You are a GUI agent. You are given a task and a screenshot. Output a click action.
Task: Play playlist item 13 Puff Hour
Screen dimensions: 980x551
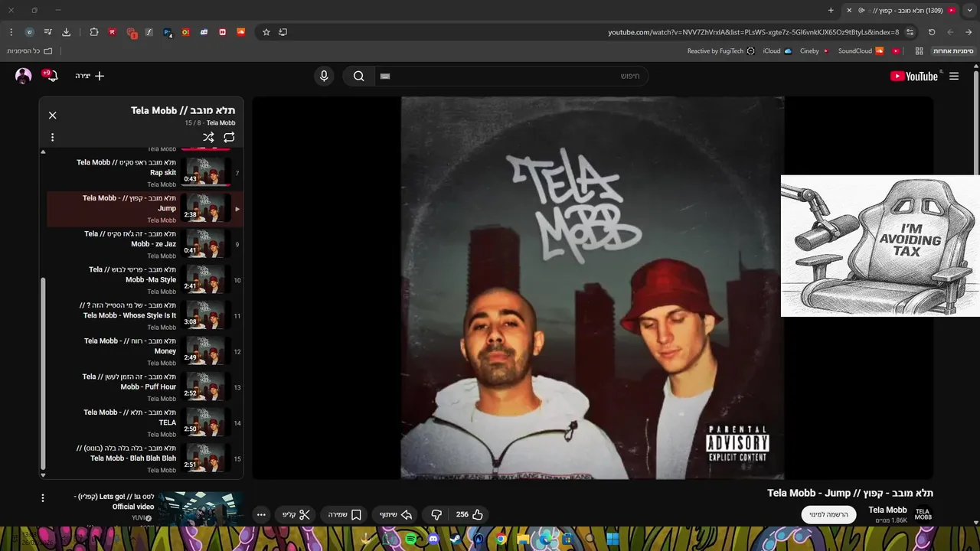pos(145,387)
